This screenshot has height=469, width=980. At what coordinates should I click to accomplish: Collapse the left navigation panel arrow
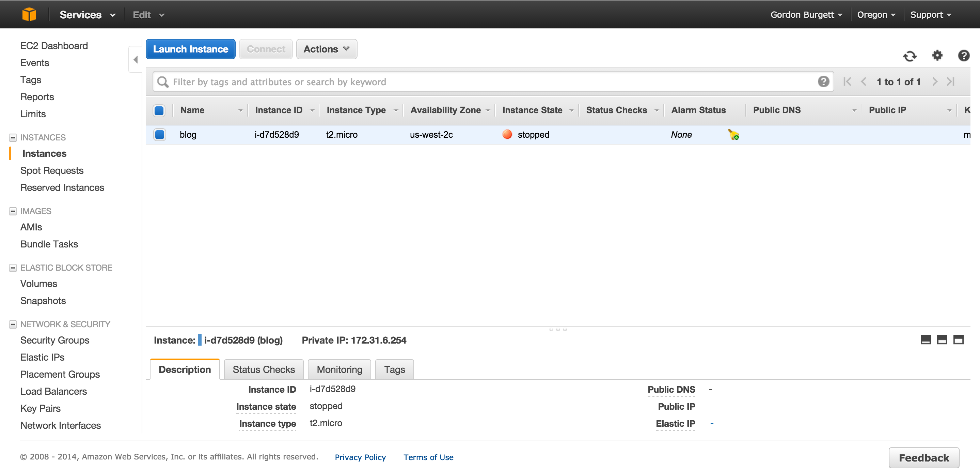136,59
